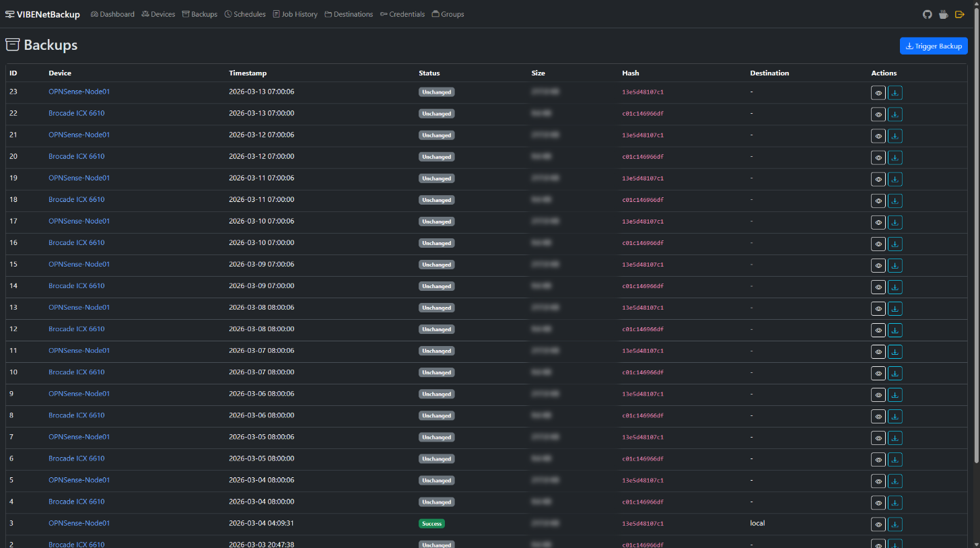View backup ID 14 with eye icon
This screenshot has height=548, width=980.
(x=878, y=287)
